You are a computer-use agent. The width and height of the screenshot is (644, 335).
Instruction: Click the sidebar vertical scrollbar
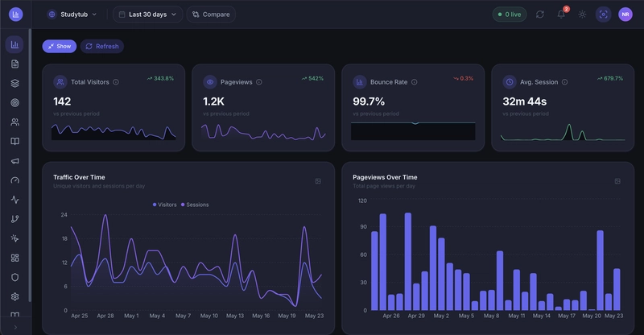(30, 164)
